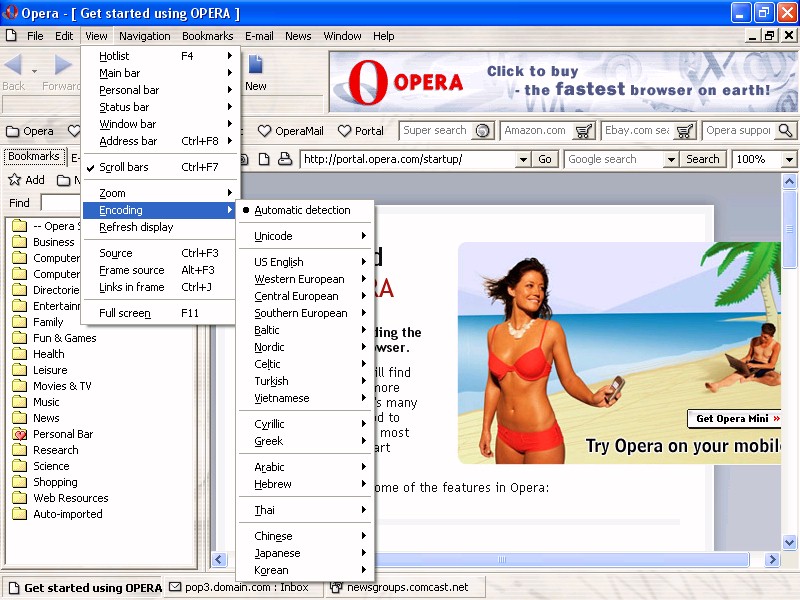This screenshot has height=600, width=800.
Task: Open the 100% zoom dropdown
Action: (789, 159)
